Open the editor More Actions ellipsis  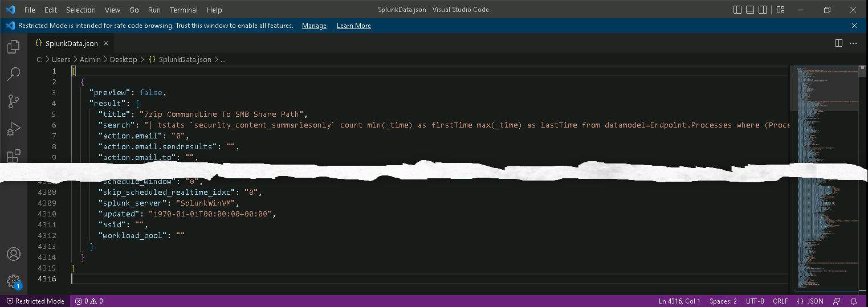point(853,43)
